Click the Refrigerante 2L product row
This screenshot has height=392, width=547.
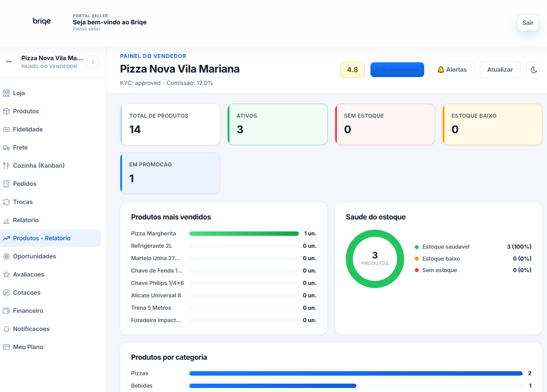click(224, 246)
